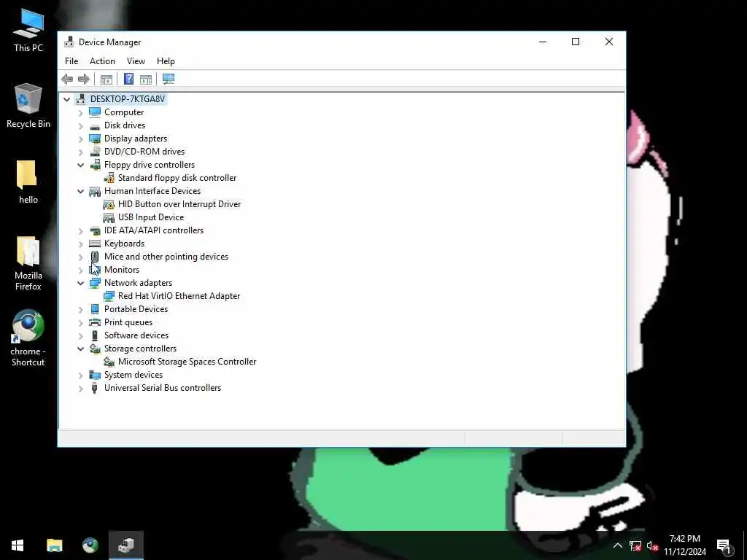Click the Scan for hardware changes icon
Image resolution: width=747 pixels, height=560 pixels.
coord(169,79)
